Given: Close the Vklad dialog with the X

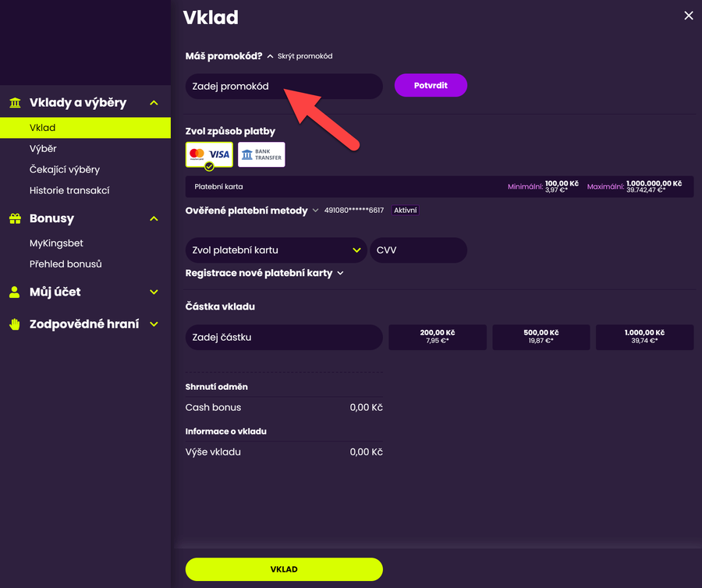Looking at the screenshot, I should click(x=689, y=15).
